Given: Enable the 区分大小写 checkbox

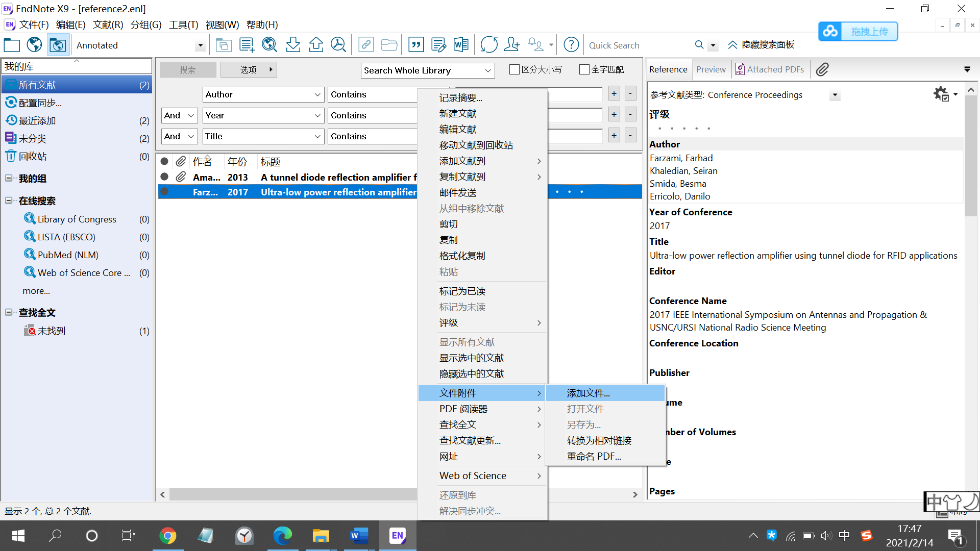Looking at the screenshot, I should coord(514,69).
